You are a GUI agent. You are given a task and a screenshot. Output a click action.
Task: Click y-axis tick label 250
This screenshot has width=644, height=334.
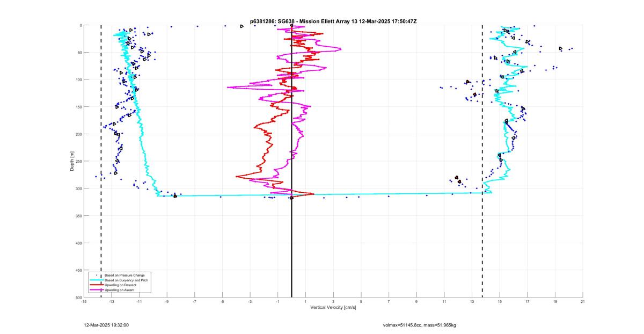tap(78, 161)
